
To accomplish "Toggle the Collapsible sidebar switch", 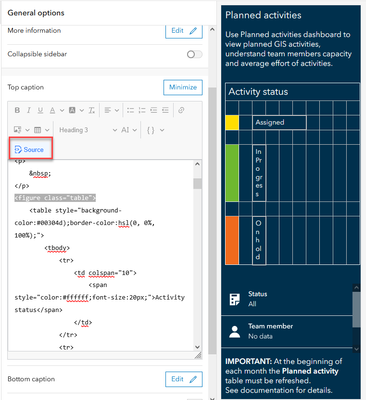I will pos(194,54).
